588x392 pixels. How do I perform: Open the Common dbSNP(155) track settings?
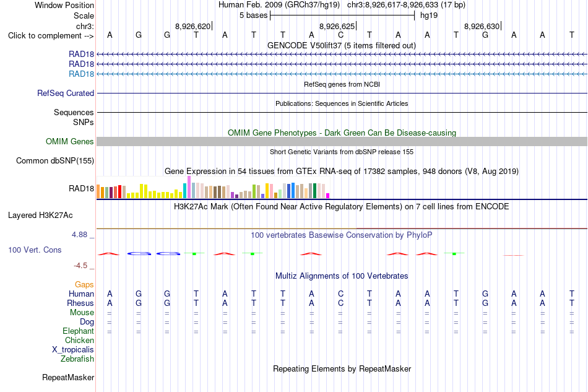(x=55, y=160)
